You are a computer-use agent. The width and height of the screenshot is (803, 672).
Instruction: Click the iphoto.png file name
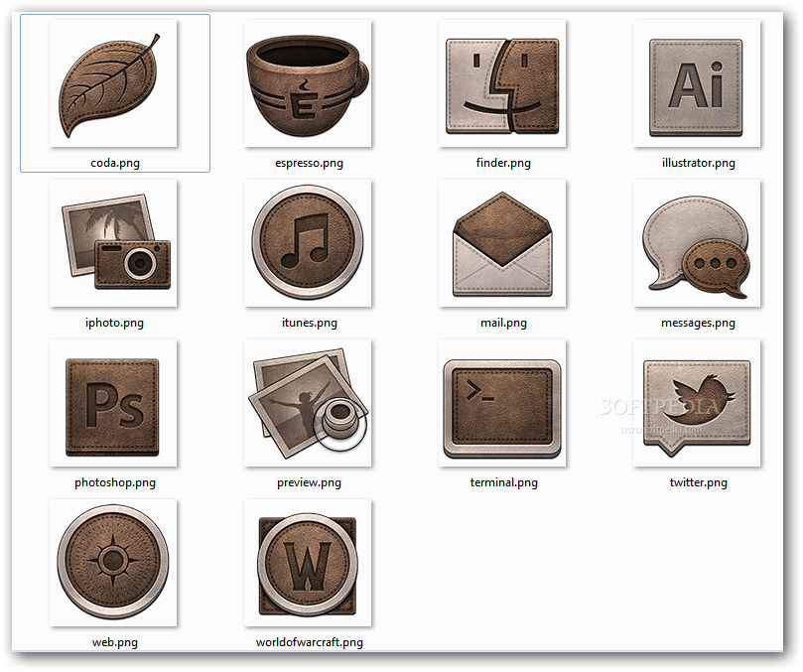click(115, 324)
